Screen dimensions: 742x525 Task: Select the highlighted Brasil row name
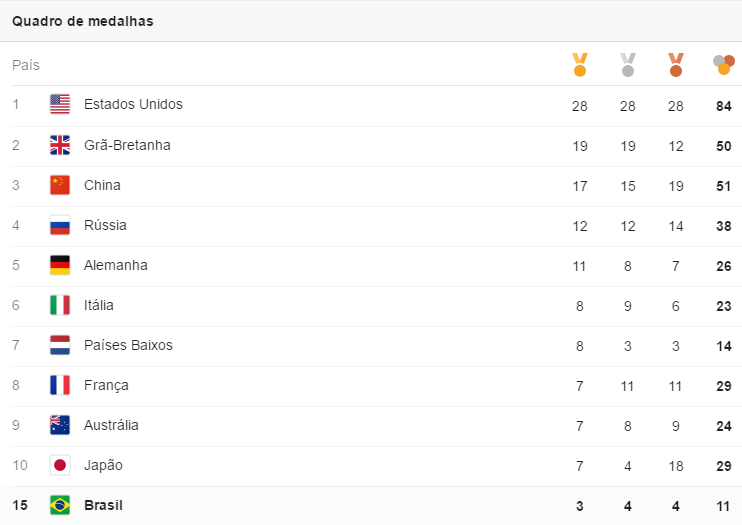(103, 505)
